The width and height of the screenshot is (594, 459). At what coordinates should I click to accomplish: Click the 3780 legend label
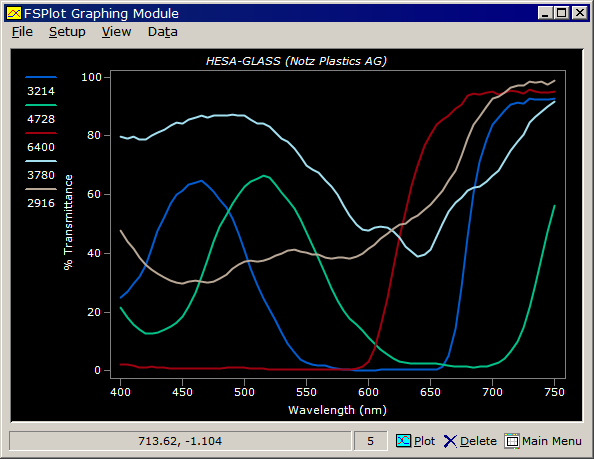[x=41, y=175]
